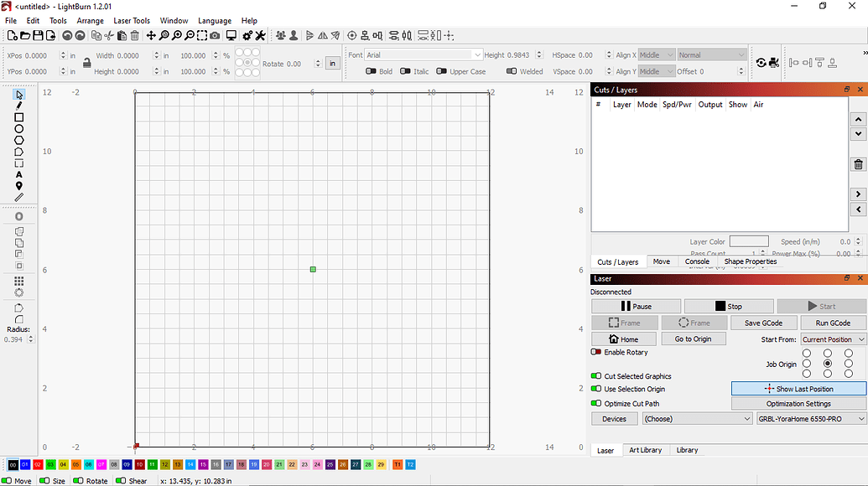The image size is (868, 486).
Task: Disable the Optimize Cut Path toggle
Action: pyautogui.click(x=594, y=403)
